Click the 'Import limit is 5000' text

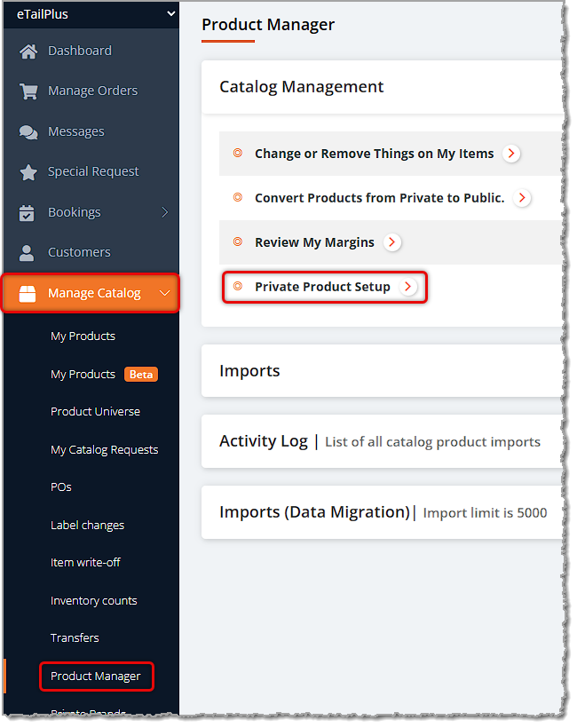click(x=485, y=513)
